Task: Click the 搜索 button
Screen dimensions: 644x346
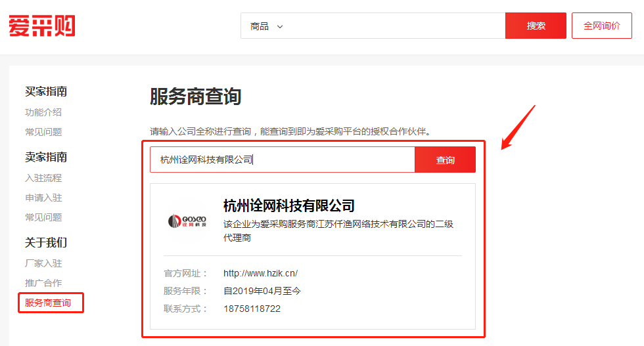Action: coord(536,26)
